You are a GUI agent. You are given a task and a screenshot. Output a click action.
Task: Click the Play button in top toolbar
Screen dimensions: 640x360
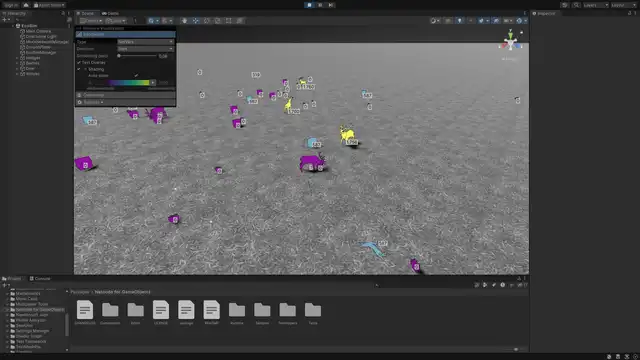click(x=309, y=5)
